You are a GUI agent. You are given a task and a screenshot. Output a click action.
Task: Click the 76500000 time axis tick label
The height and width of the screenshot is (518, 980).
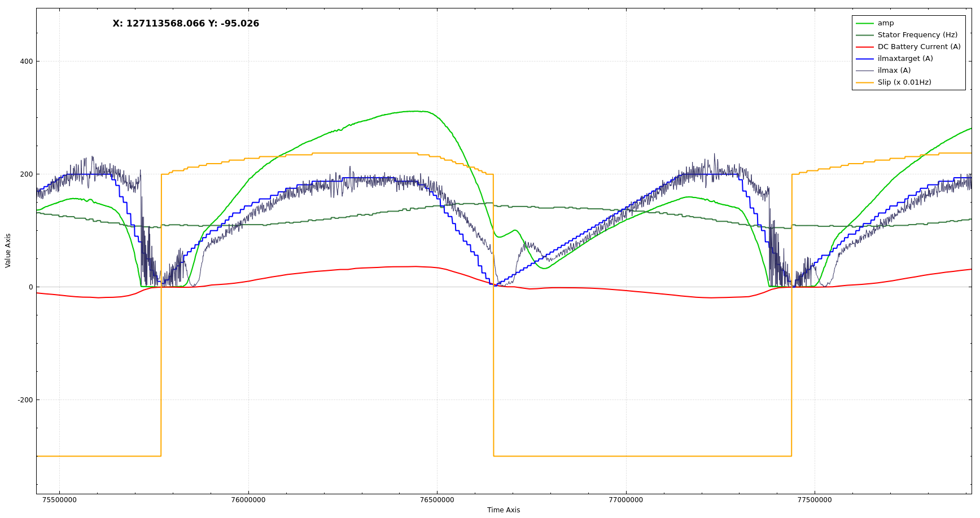pyautogui.click(x=437, y=500)
